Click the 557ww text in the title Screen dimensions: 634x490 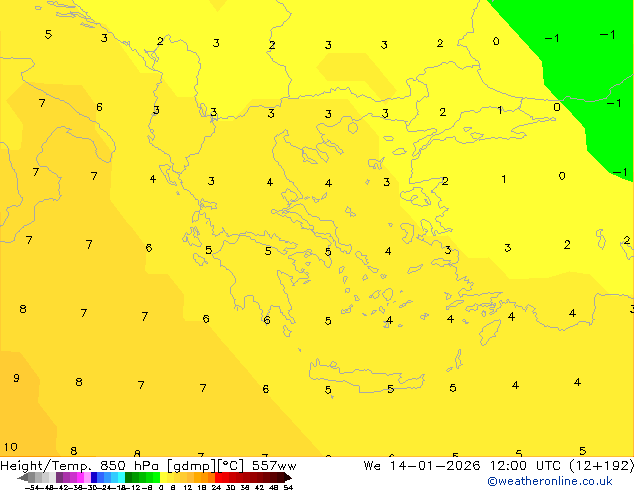(274, 466)
